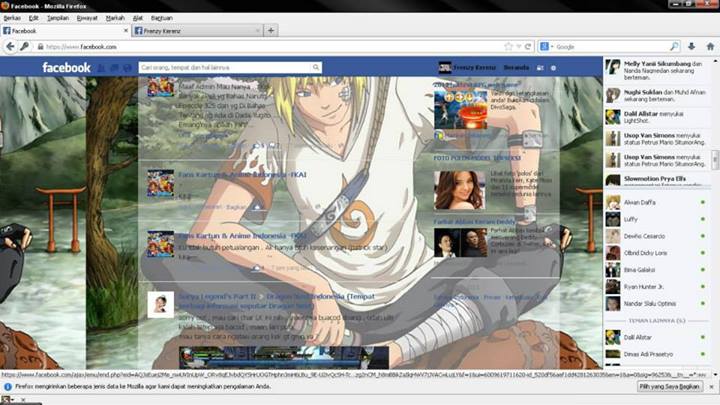The image size is (720, 405).
Task: Open chat with Bima Galaksi
Action: coord(655,270)
